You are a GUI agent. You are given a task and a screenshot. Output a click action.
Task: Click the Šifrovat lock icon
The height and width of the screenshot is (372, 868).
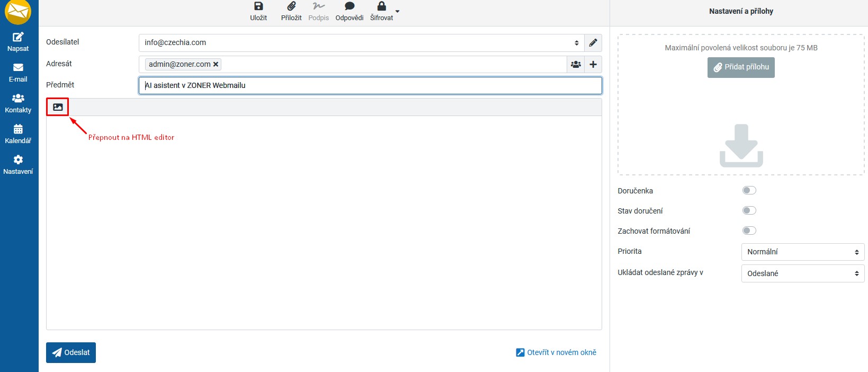pos(381,7)
